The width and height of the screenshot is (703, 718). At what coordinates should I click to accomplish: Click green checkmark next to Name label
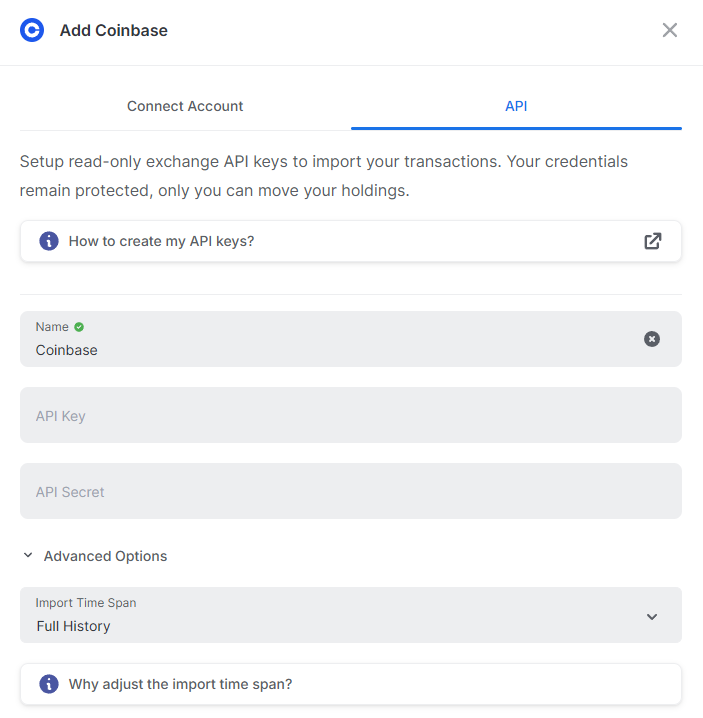click(x=79, y=327)
